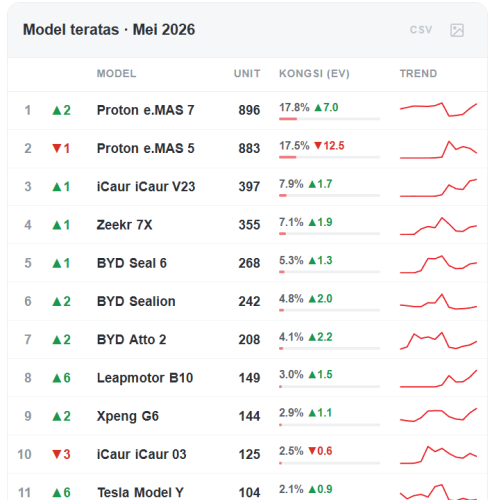The height and width of the screenshot is (500, 497).
Task: Click unit value 149
Action: pyautogui.click(x=249, y=378)
